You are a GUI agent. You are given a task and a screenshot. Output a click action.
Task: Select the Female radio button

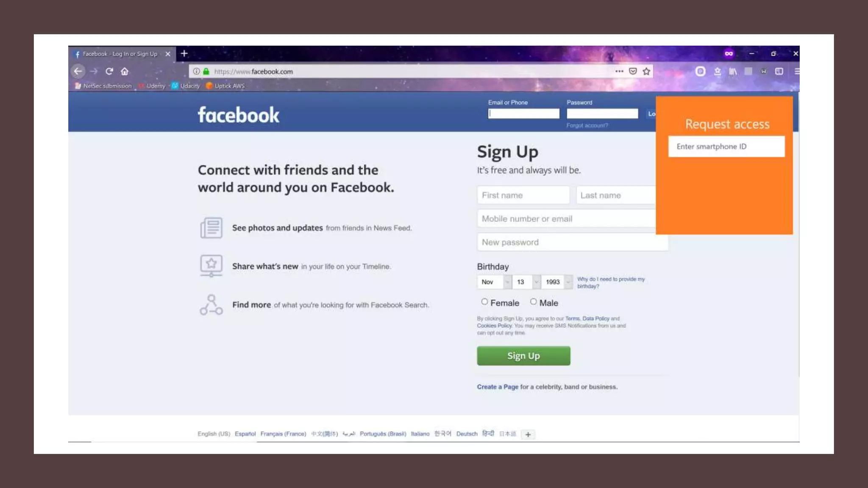click(x=484, y=302)
